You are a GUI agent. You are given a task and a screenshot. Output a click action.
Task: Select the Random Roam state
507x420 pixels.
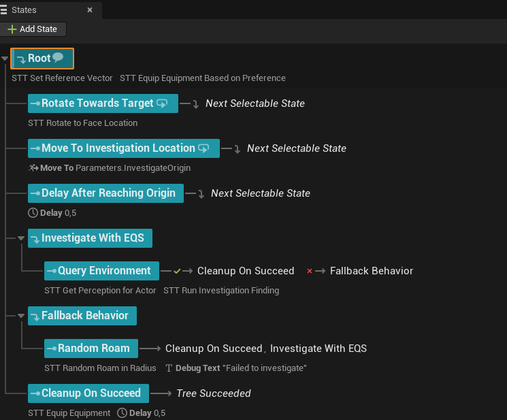coord(91,349)
